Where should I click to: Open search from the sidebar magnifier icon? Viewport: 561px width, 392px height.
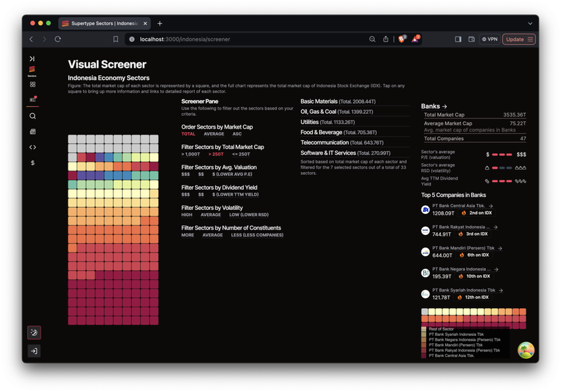point(33,116)
